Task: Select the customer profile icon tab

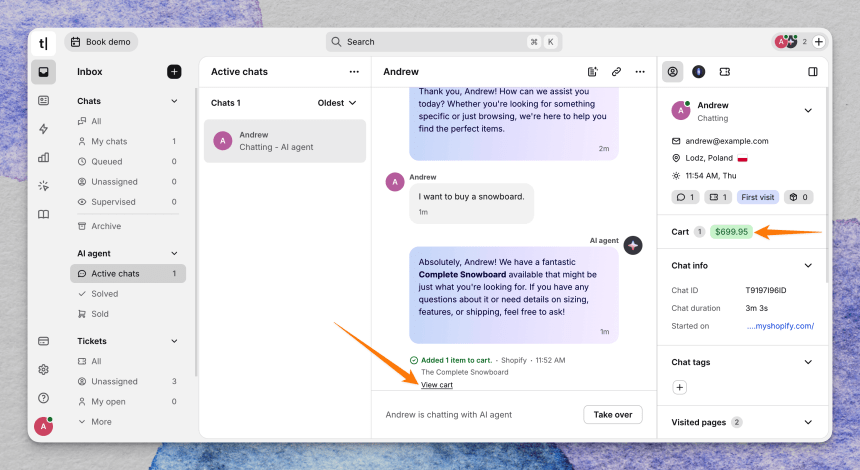Action: click(x=672, y=72)
